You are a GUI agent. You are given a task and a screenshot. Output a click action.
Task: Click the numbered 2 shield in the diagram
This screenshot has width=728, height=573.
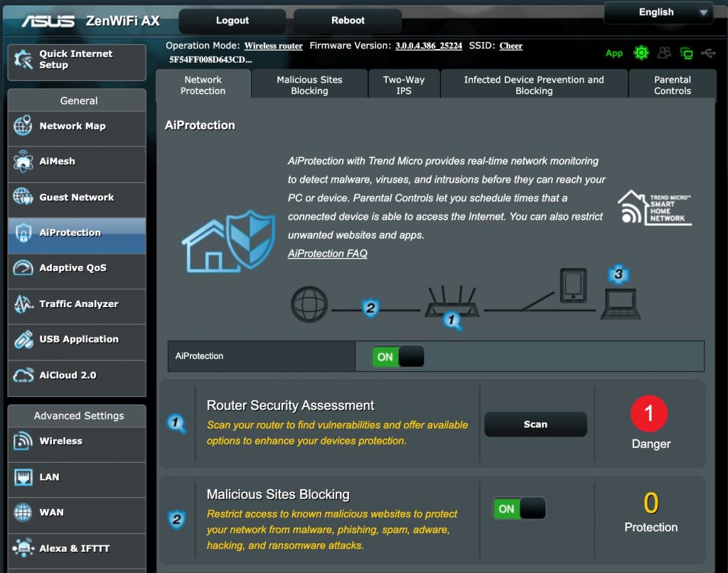(x=370, y=308)
